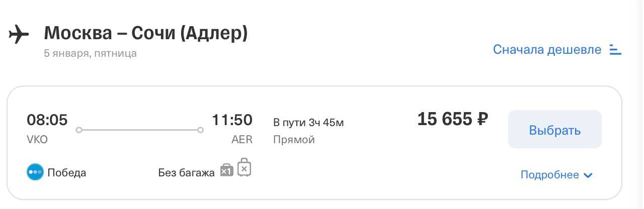The image size is (644, 209).
Task: Click the departure dot on the route line
Action: tap(78, 130)
